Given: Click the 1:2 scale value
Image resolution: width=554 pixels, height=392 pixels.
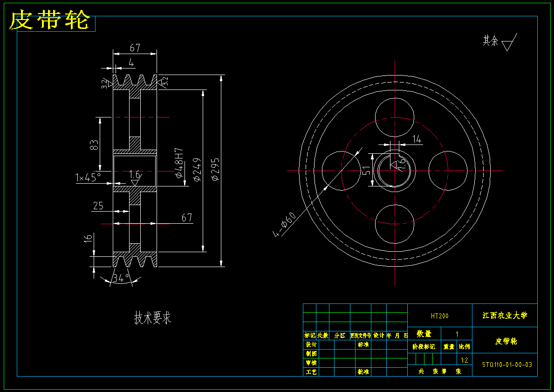Looking at the screenshot, I should 465,360.
